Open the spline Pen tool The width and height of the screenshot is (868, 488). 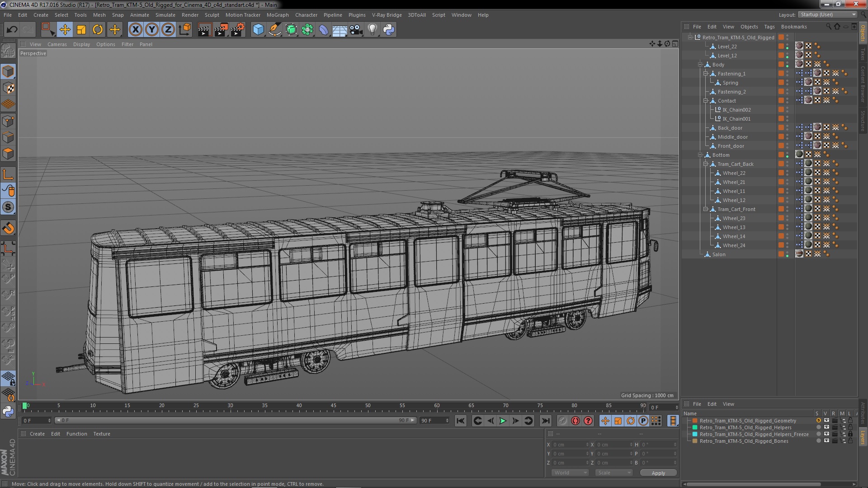click(x=275, y=30)
